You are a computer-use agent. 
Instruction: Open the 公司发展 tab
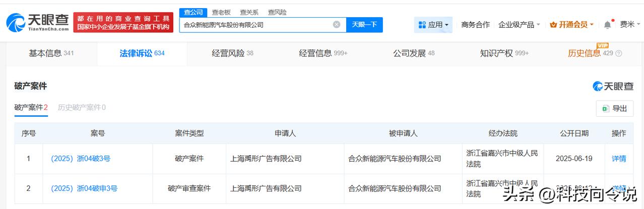tap(414, 53)
